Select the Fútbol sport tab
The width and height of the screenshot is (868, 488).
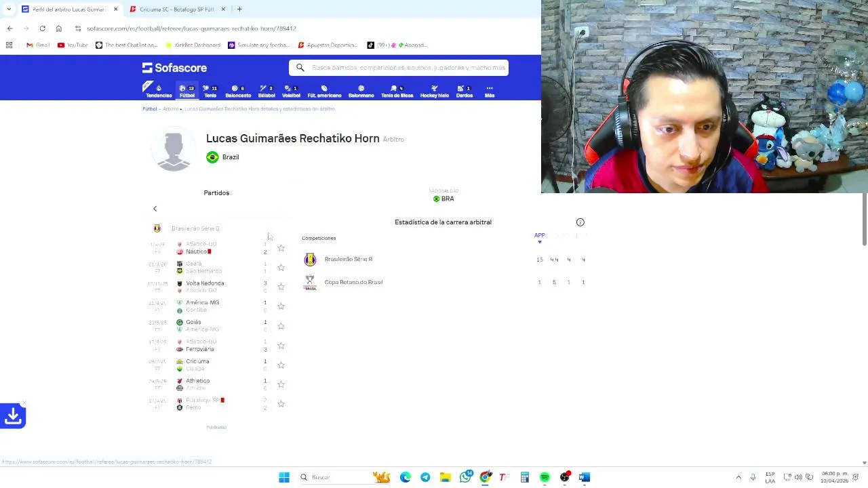187,91
